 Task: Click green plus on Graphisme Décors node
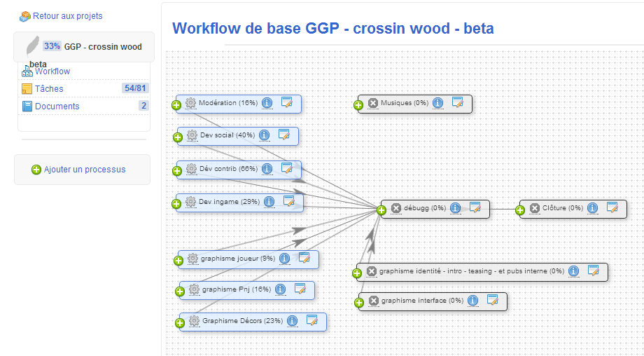[179, 323]
